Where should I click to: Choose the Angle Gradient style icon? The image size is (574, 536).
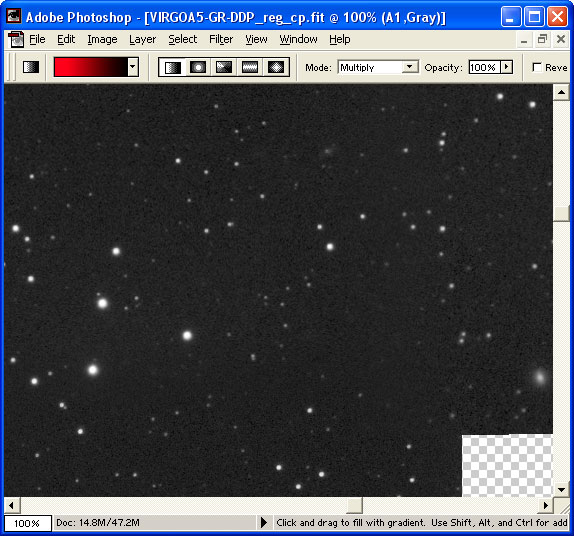[x=224, y=67]
